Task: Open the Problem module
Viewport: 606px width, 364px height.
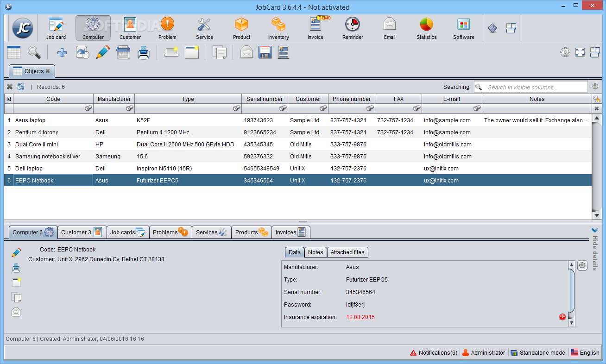Action: [x=167, y=28]
